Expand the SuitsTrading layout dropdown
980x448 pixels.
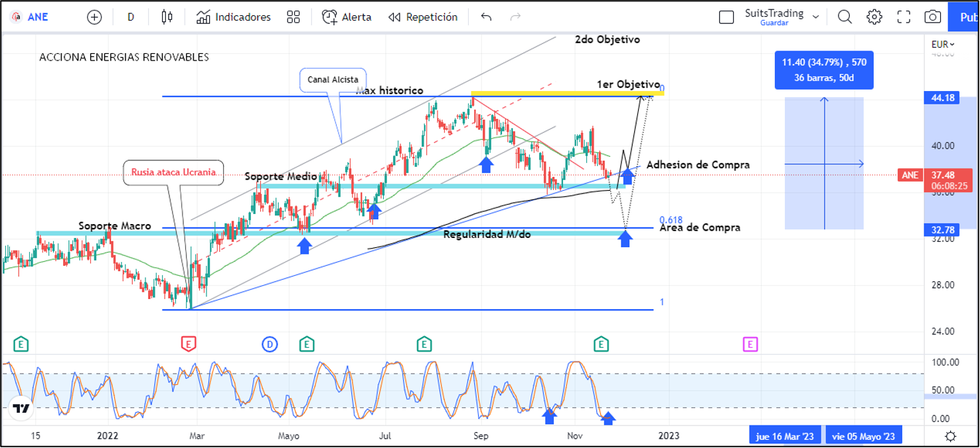[x=816, y=17]
